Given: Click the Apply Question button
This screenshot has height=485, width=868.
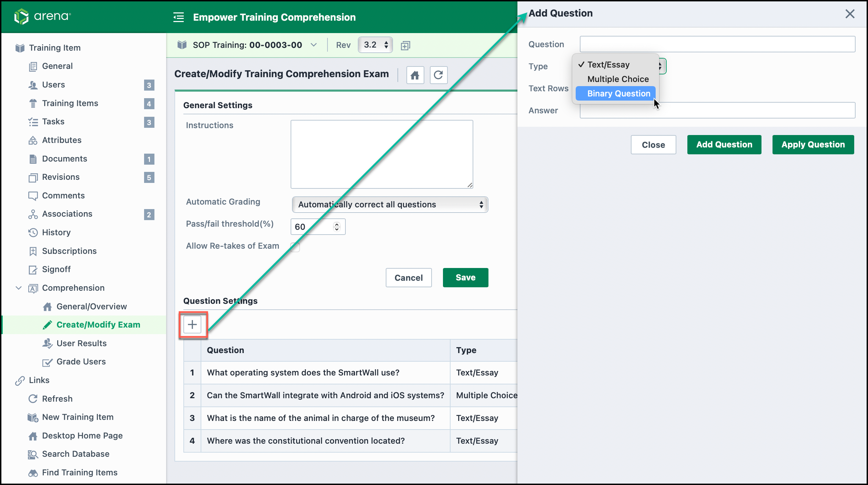Looking at the screenshot, I should (813, 145).
